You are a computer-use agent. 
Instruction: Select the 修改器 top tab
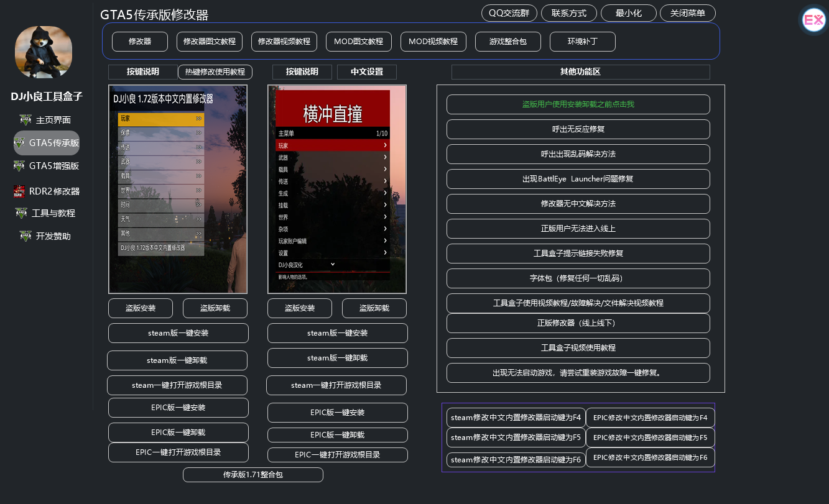click(140, 42)
